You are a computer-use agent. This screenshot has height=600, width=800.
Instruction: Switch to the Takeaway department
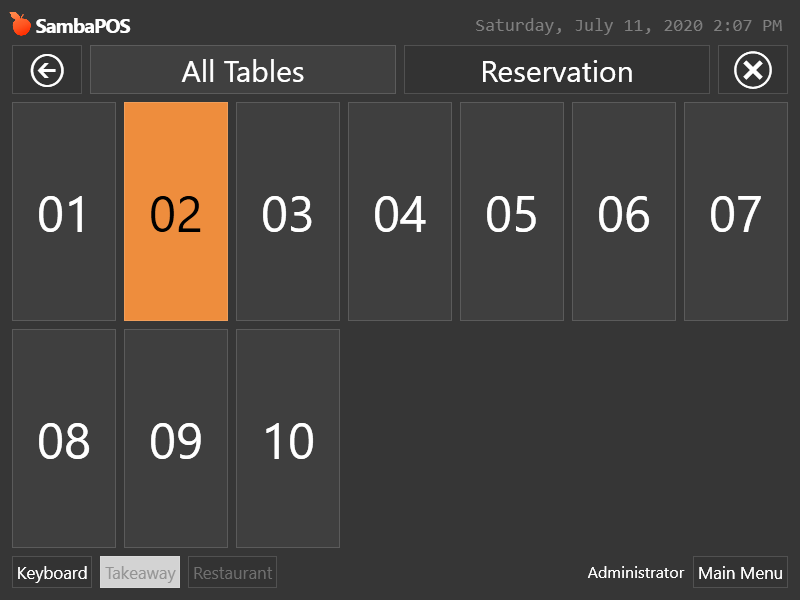pos(140,572)
